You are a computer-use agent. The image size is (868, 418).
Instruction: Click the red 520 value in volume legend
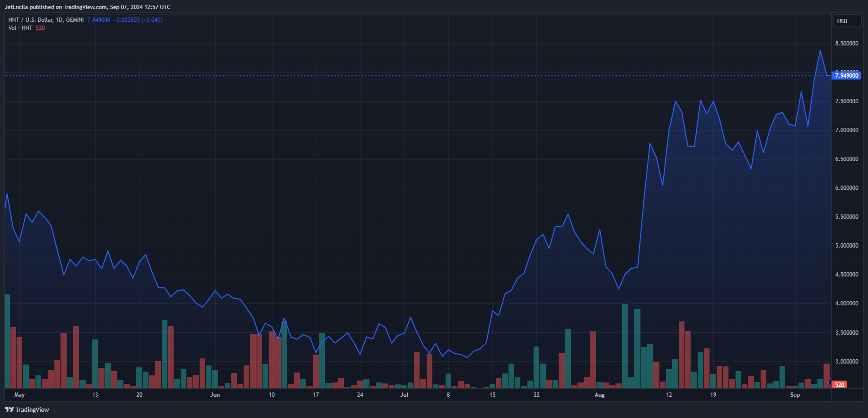40,28
